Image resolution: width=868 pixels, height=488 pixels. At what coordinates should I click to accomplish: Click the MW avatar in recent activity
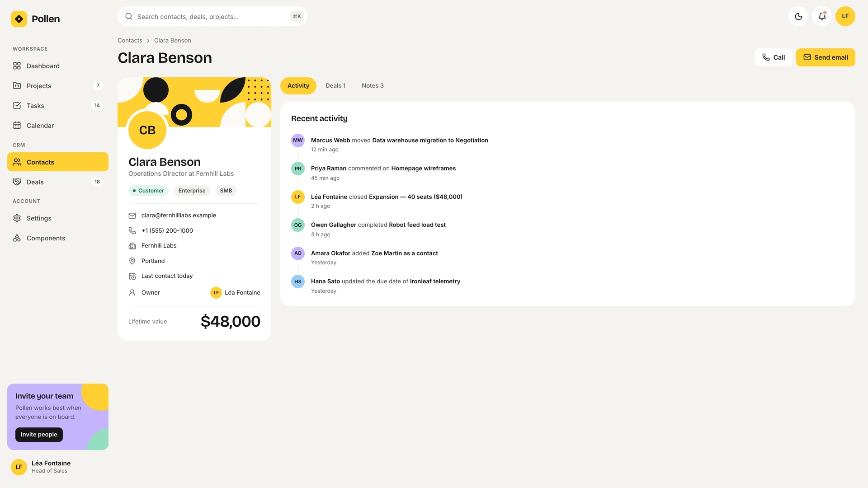click(298, 141)
